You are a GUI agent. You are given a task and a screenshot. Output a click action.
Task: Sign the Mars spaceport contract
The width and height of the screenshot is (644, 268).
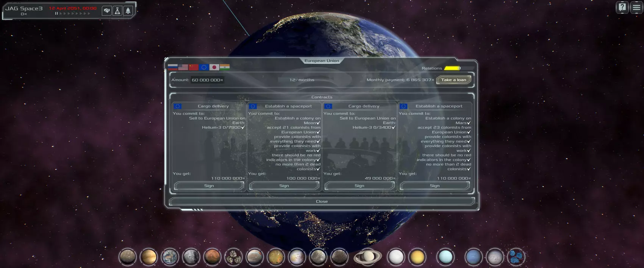pos(435,185)
